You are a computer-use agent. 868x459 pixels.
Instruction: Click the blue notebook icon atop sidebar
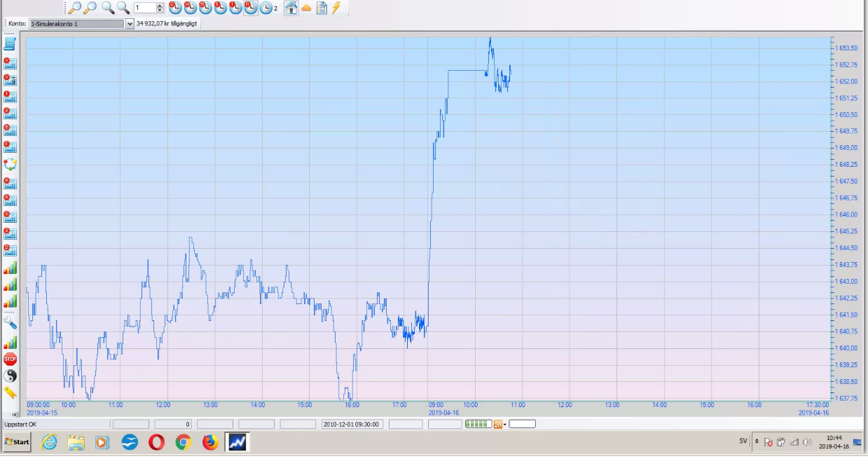(10, 44)
